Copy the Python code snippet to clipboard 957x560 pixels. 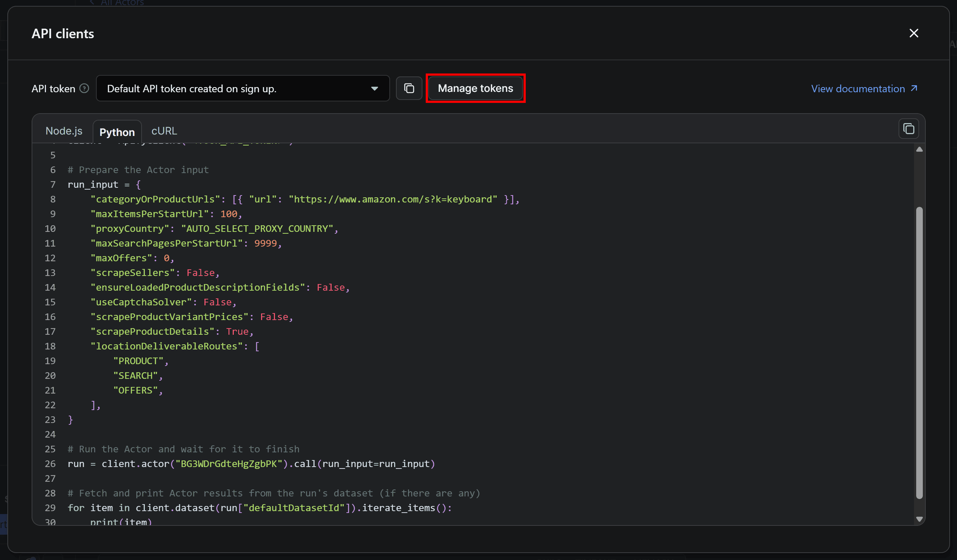pos(908,129)
